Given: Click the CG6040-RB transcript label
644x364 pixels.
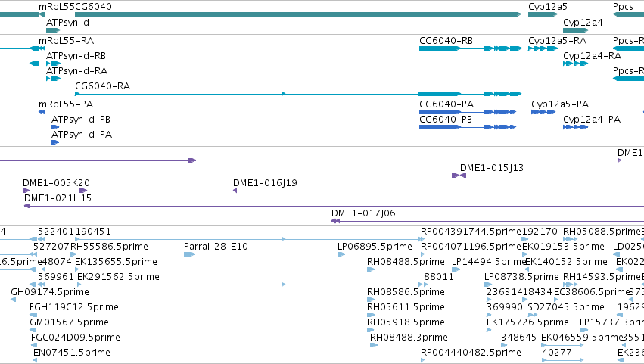Looking at the screenshot, I should 446,41.
